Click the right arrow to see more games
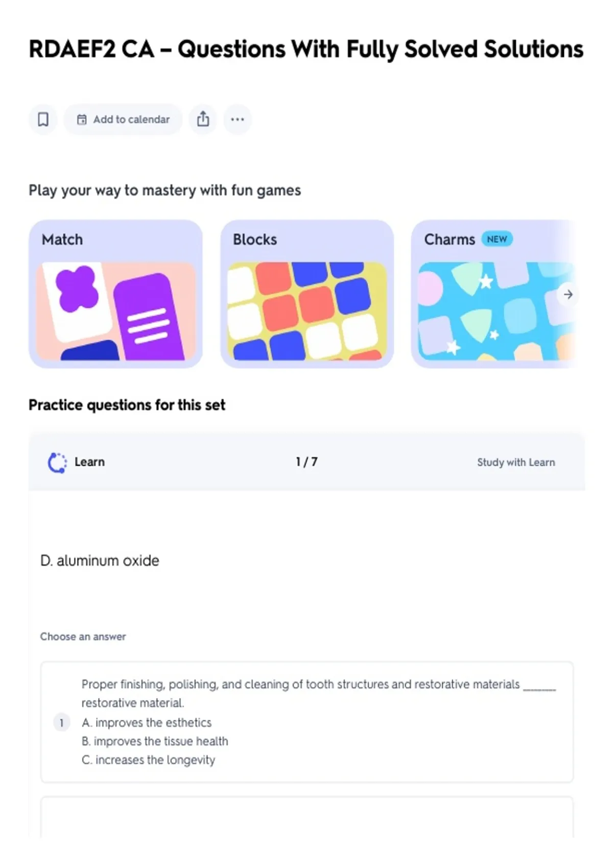613x868 pixels. [x=568, y=294]
